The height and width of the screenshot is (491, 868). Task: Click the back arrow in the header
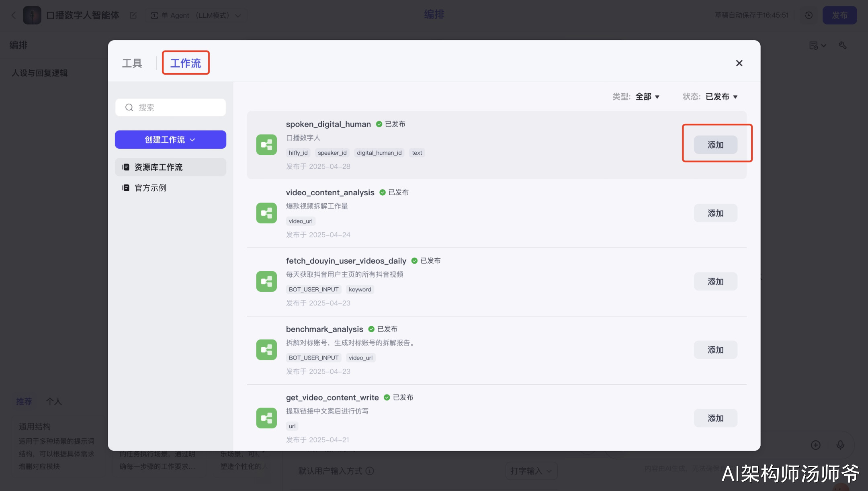click(x=13, y=15)
